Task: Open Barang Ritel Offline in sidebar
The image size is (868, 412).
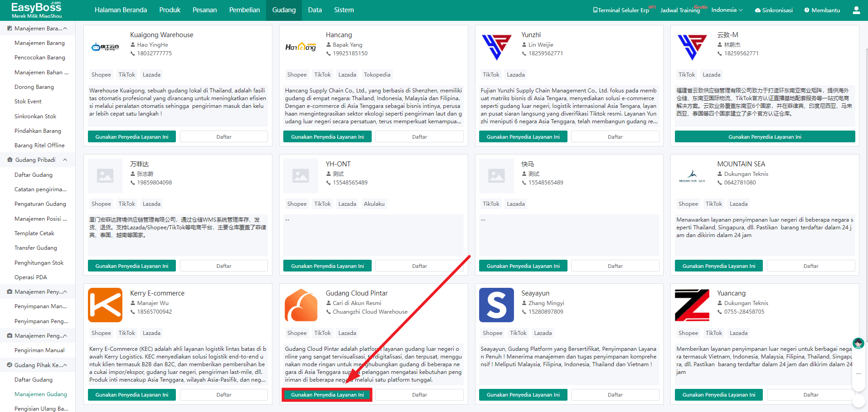Action: [39, 145]
